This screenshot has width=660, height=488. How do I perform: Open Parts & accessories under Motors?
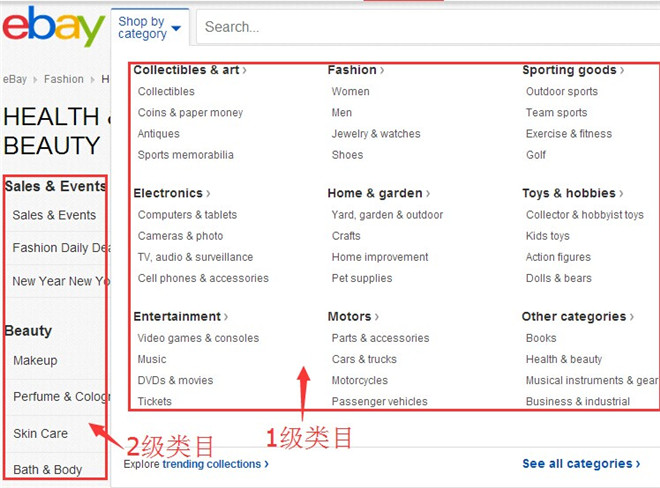[x=381, y=338]
